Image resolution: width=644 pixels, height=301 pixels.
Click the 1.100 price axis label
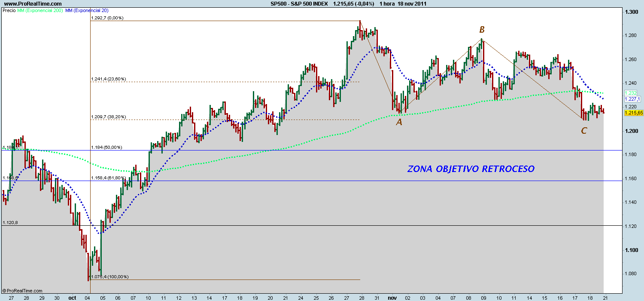[x=631, y=250]
